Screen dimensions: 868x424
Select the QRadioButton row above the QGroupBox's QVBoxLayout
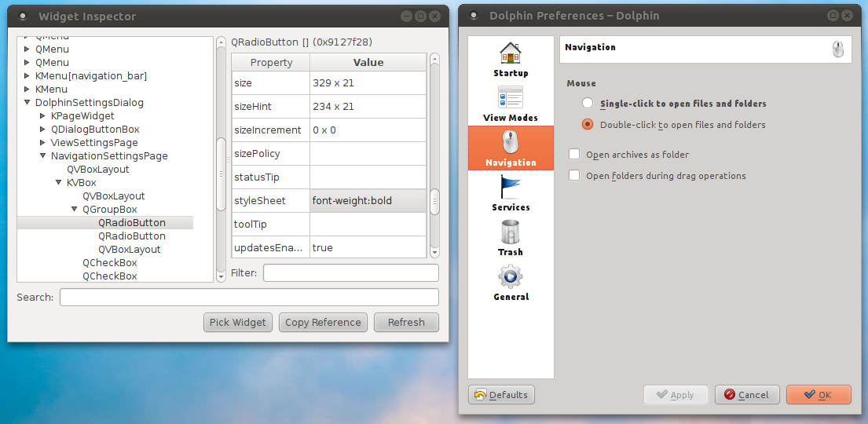[x=132, y=236]
